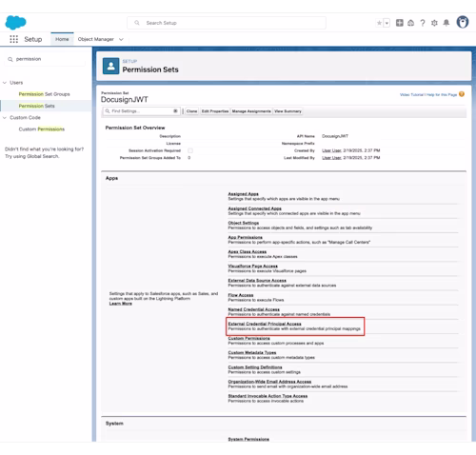Click the Learn More link under Apps
This screenshot has height=455, width=476.
pyautogui.click(x=121, y=304)
